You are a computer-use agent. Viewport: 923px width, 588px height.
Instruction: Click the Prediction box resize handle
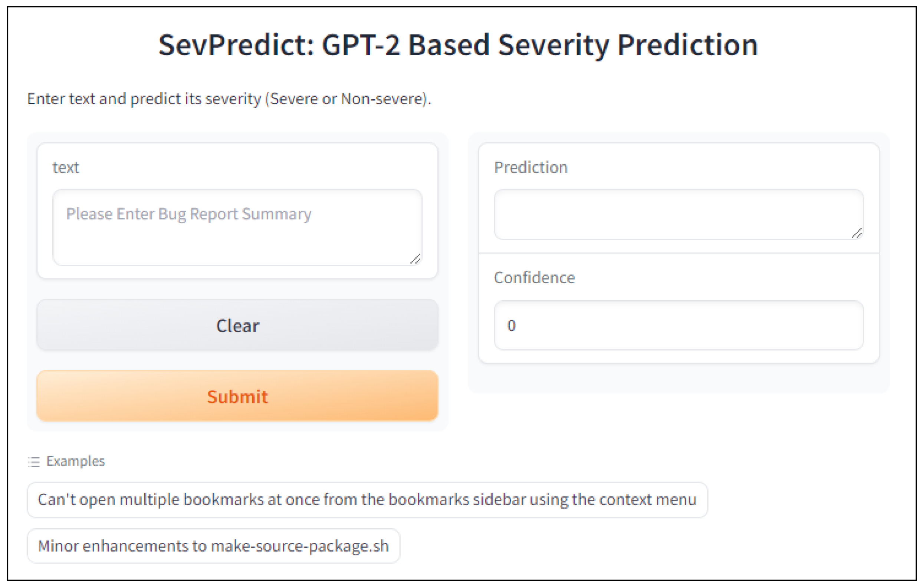point(857,233)
